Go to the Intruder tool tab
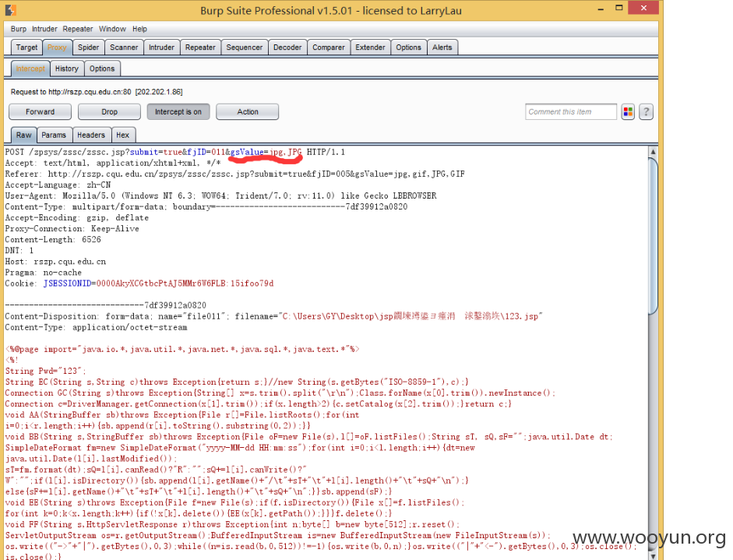 (161, 48)
